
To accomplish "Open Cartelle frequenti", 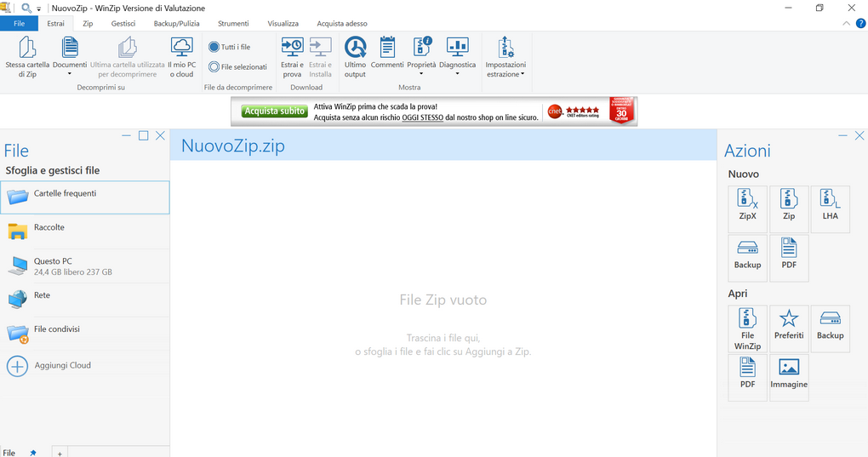I will [85, 197].
